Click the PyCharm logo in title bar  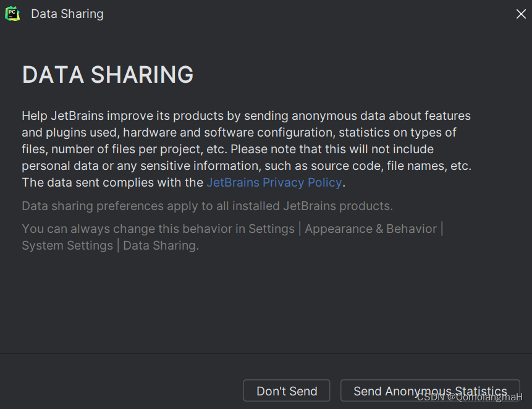tap(12, 14)
